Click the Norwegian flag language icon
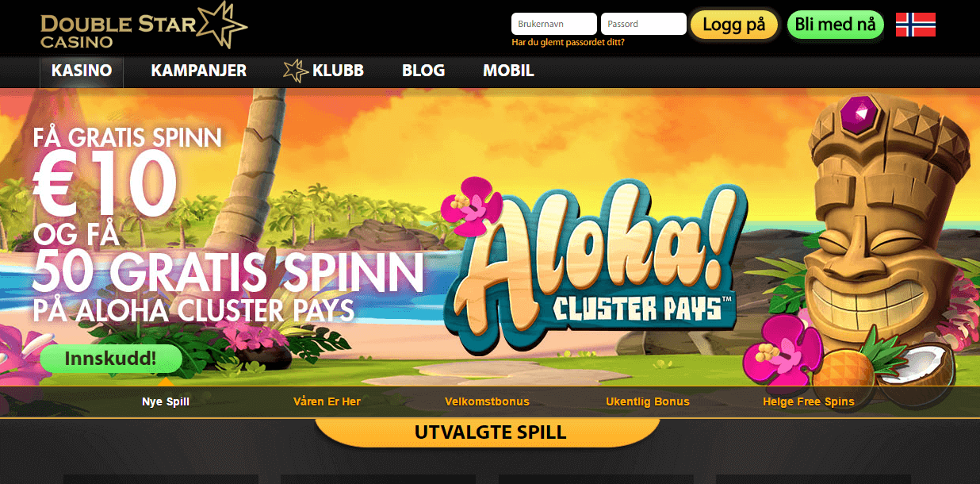The height and width of the screenshot is (484, 980). point(915,25)
